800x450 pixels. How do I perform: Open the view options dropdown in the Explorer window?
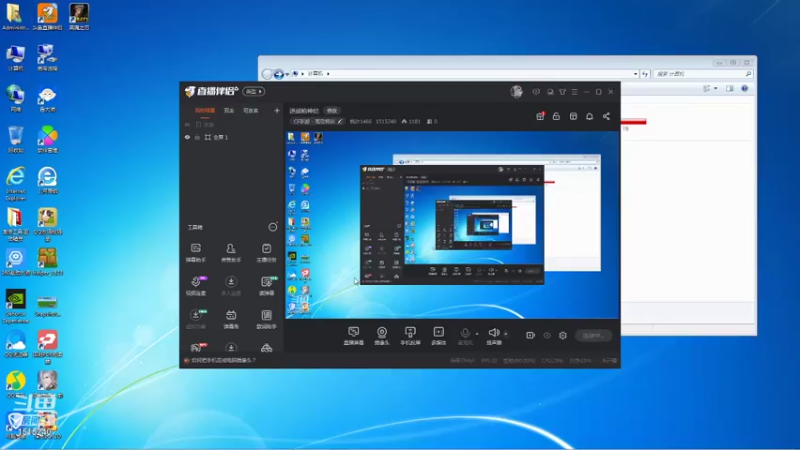click(715, 88)
